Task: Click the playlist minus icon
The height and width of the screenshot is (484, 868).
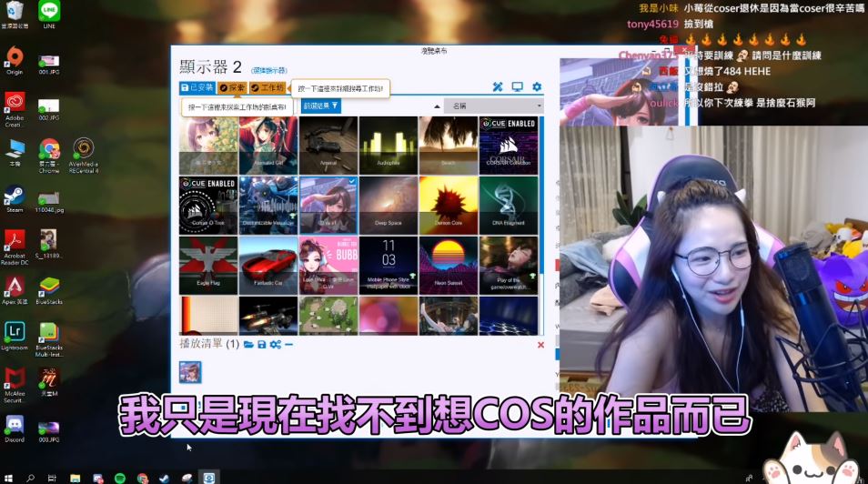Action: (288, 345)
